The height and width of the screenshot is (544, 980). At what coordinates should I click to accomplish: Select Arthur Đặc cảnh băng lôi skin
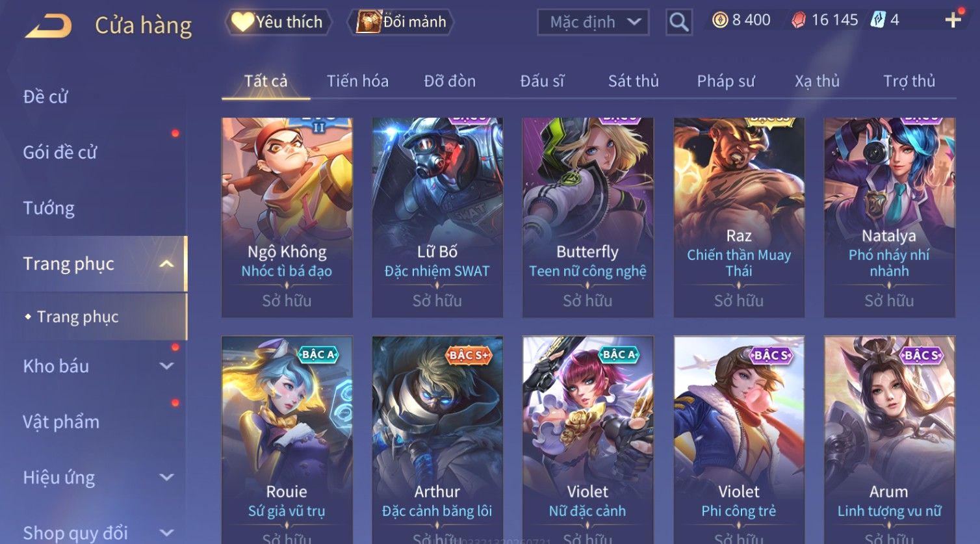[x=437, y=439]
